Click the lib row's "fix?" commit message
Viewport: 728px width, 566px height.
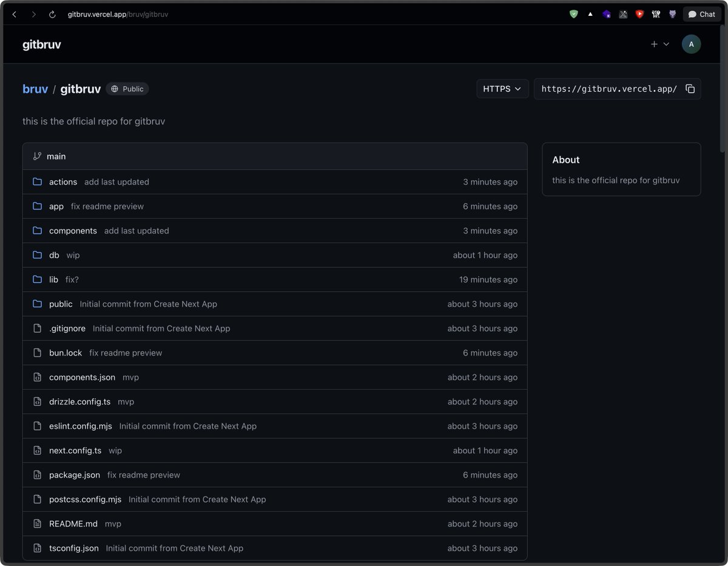pyautogui.click(x=72, y=280)
